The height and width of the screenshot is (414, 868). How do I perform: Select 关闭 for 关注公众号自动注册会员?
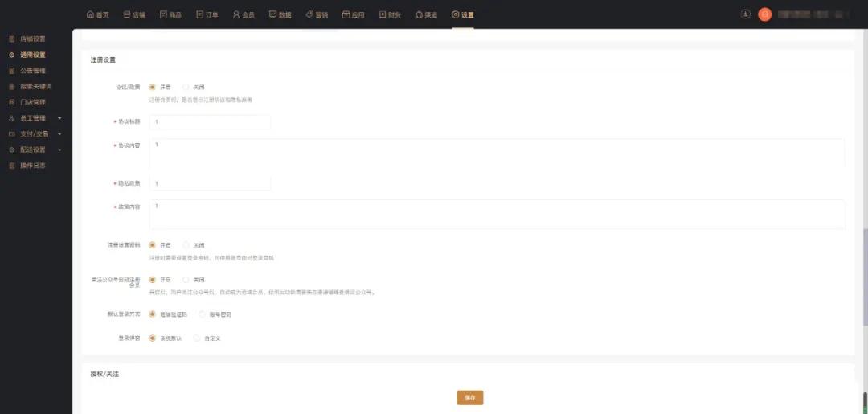(x=186, y=280)
